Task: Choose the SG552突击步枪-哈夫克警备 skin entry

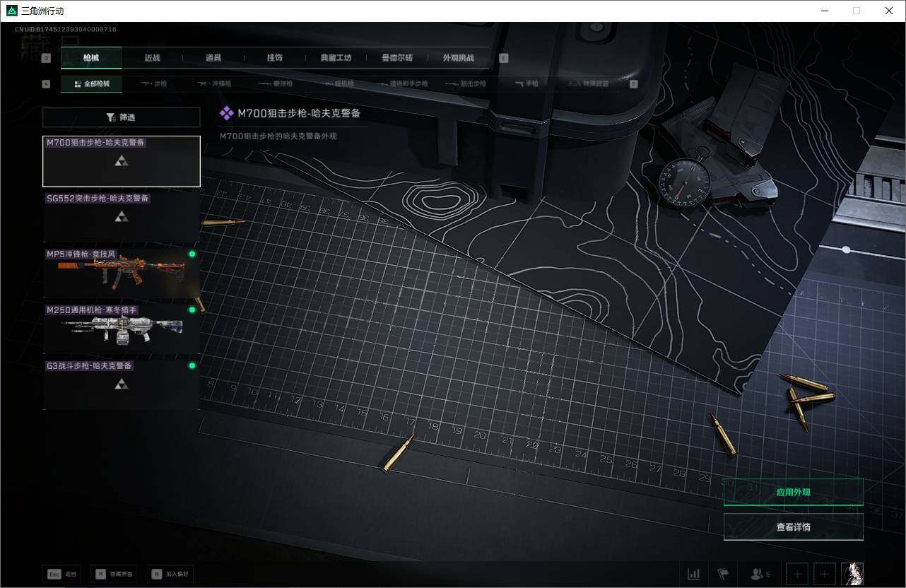Action: [121, 217]
